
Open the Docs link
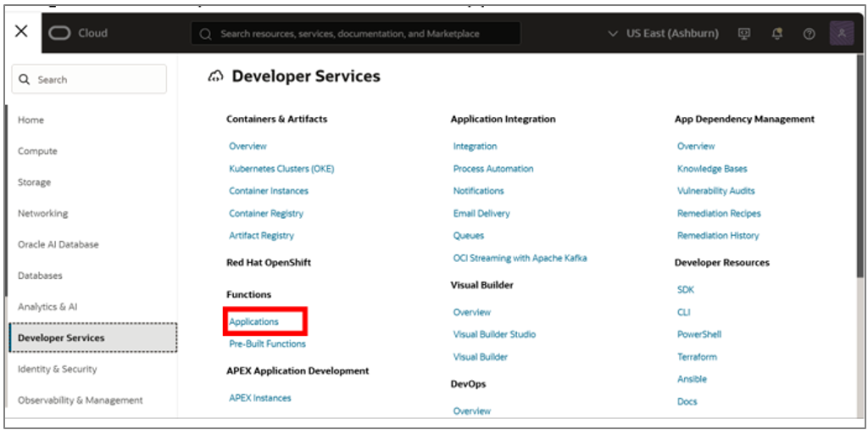(x=687, y=401)
